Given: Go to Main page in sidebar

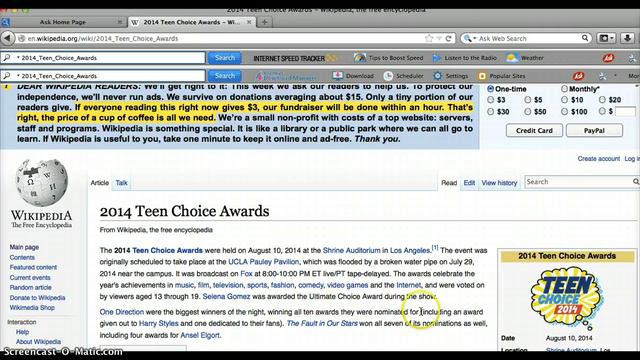Looking at the screenshot, I should pyautogui.click(x=24, y=247).
